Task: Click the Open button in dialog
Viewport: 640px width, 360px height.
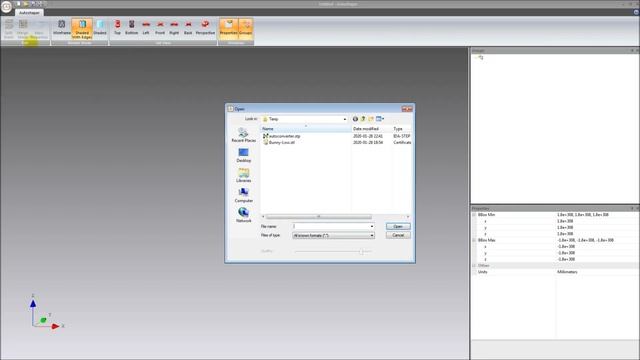Action: [x=398, y=226]
